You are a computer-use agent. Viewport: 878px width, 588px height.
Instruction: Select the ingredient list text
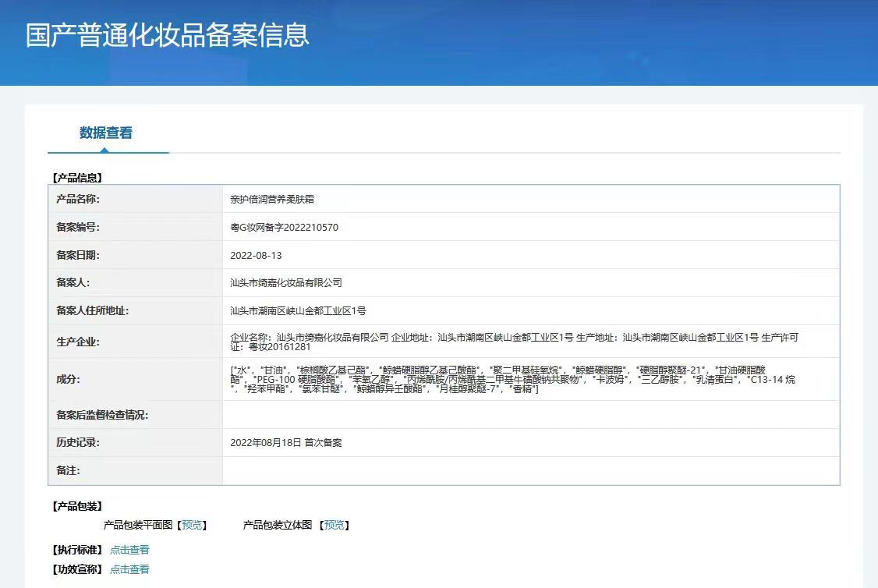point(512,379)
